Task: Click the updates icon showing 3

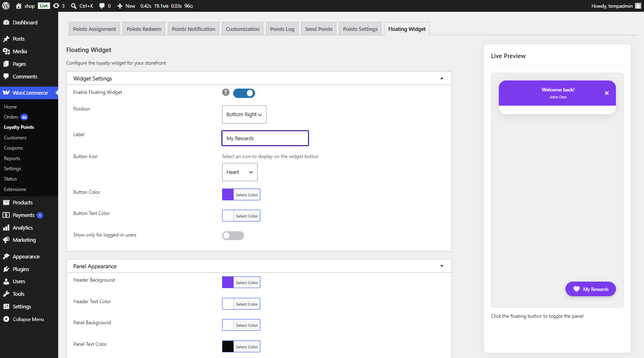Action: click(x=59, y=6)
